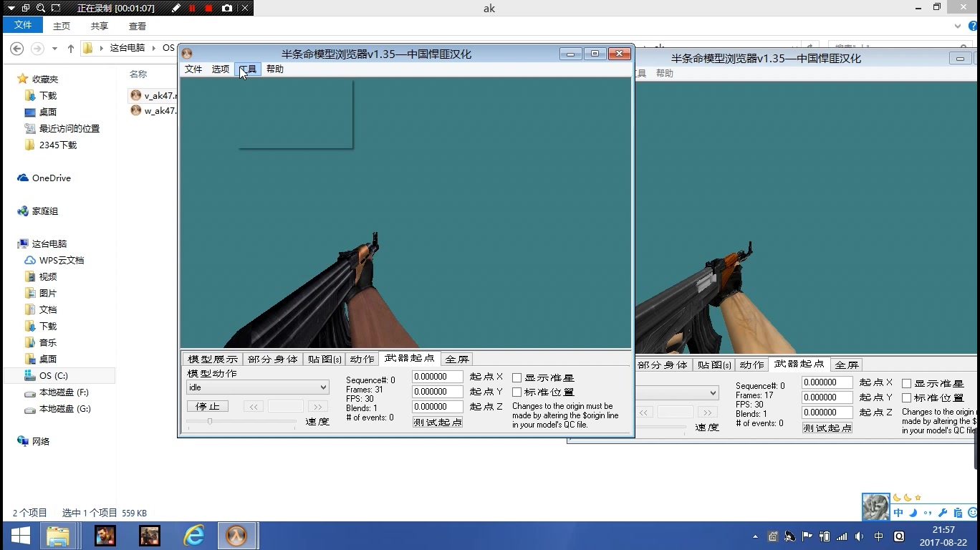Close the recording toolbar with X

pos(244,8)
